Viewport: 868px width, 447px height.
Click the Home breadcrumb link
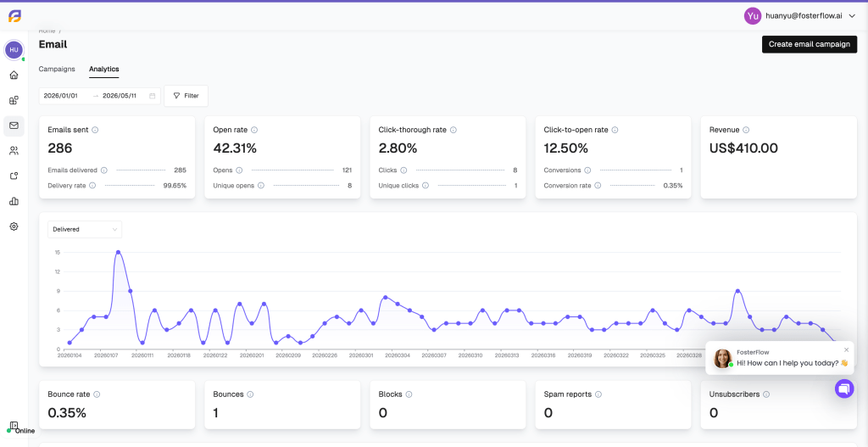(x=47, y=31)
